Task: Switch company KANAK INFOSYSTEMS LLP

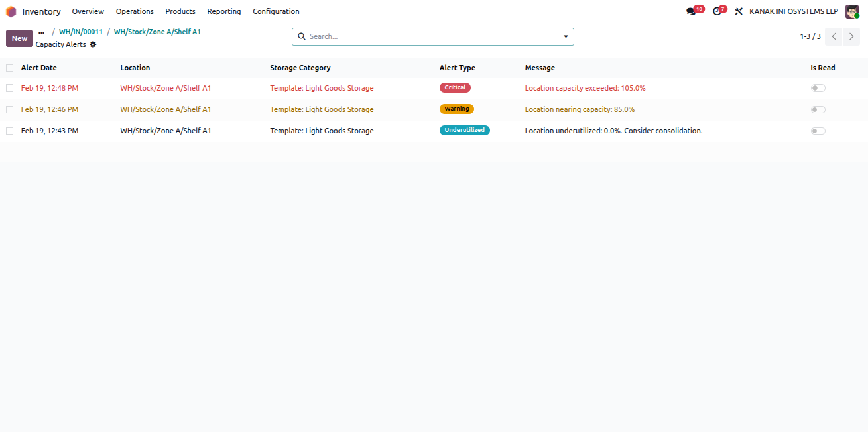Action: tap(794, 11)
